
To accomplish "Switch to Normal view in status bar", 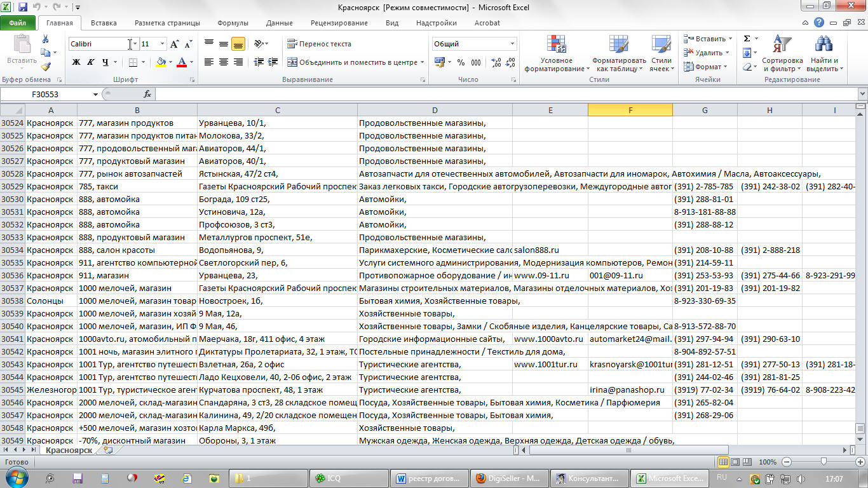I will pos(723,462).
